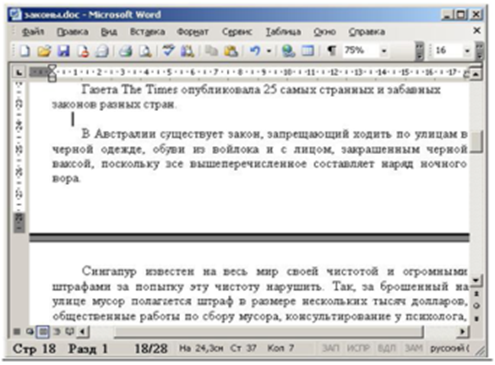Open the Таблица menu
The height and width of the screenshot is (365, 495).
283,32
